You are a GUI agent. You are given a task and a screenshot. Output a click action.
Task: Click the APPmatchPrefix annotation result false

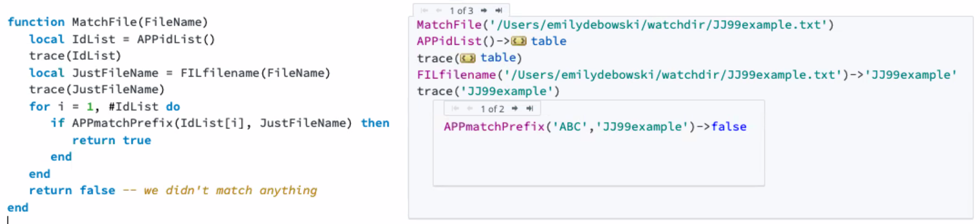(x=729, y=126)
